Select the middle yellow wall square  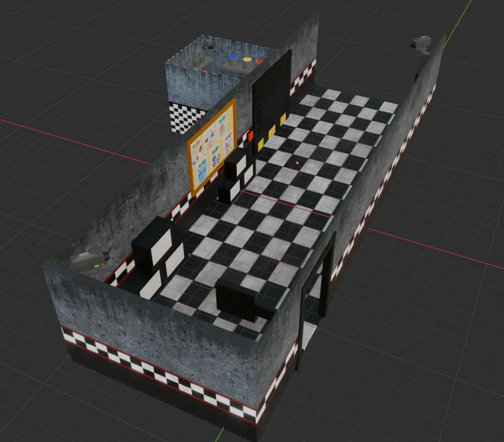272,131
